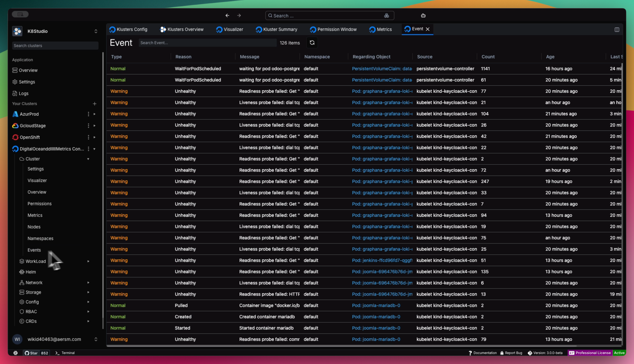This screenshot has width=634, height=364.
Task: Open the PersistentVolumeClaim link with count 1141
Action: [x=382, y=68]
